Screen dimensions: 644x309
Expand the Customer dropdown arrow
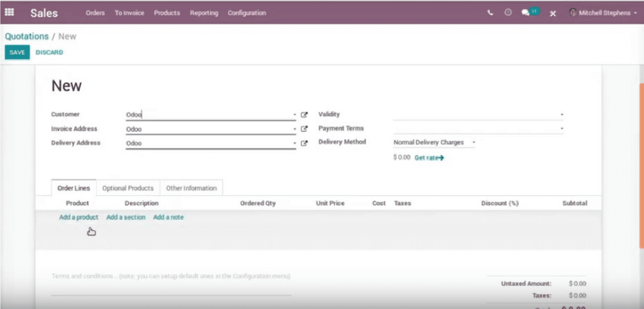295,114
